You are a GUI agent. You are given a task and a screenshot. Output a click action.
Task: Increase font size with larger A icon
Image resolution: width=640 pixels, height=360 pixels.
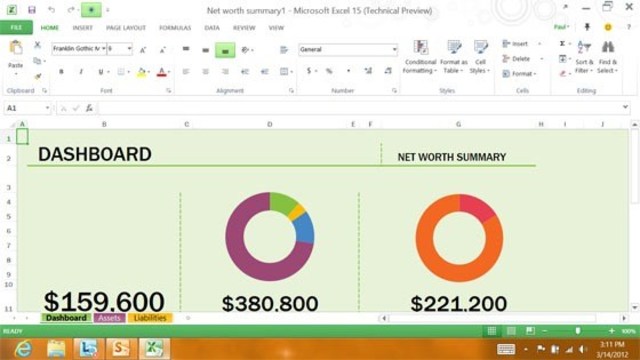pyautogui.click(x=143, y=50)
